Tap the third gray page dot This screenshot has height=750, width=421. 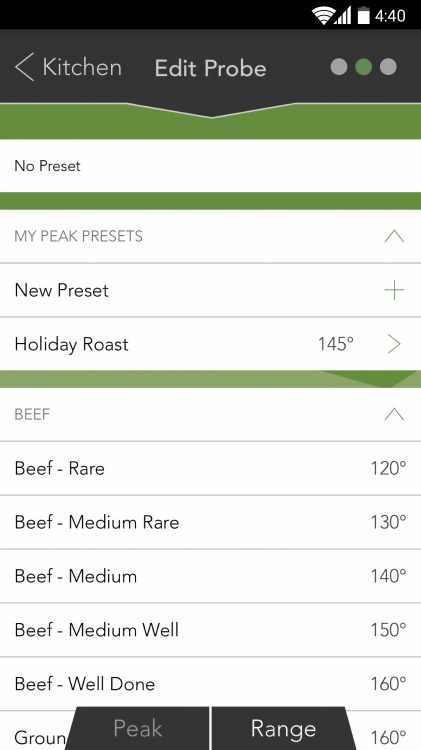point(388,67)
